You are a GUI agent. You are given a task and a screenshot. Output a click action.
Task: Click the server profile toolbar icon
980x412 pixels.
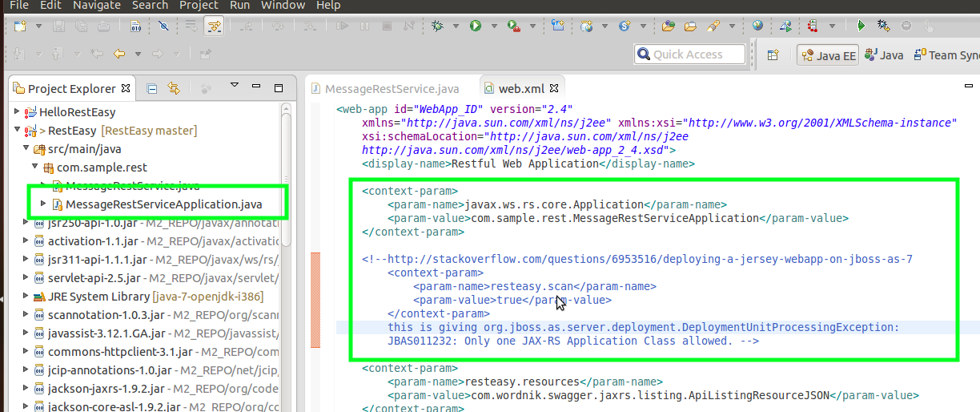(813, 26)
